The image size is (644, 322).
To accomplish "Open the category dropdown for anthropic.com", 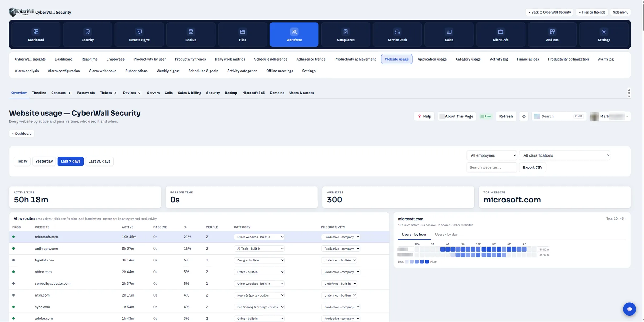I will (259, 249).
